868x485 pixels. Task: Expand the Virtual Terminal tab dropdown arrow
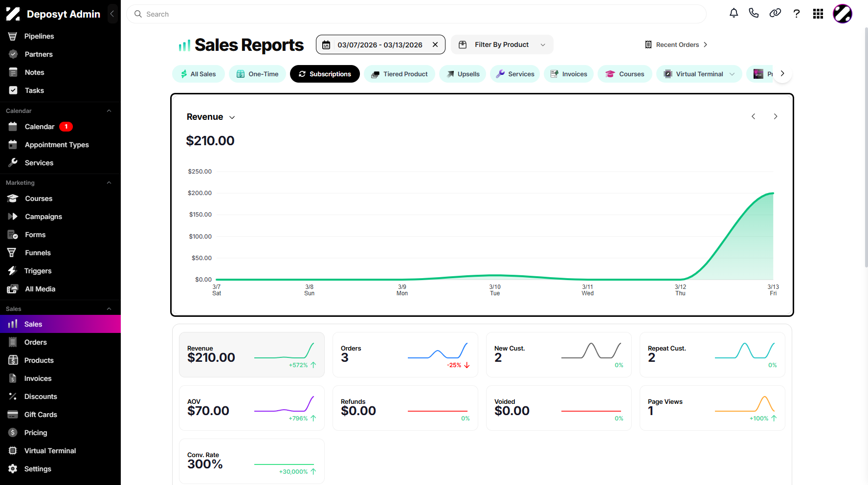coord(732,74)
